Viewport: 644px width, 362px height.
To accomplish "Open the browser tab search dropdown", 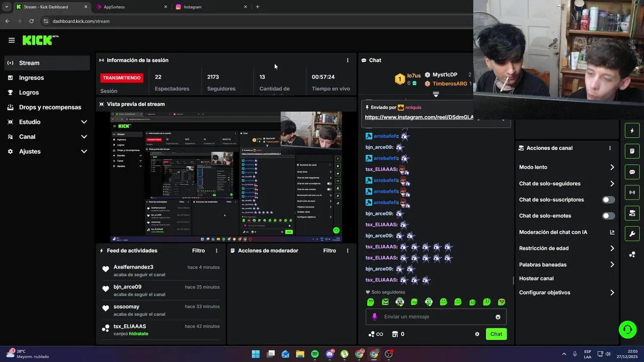I will [x=7, y=7].
